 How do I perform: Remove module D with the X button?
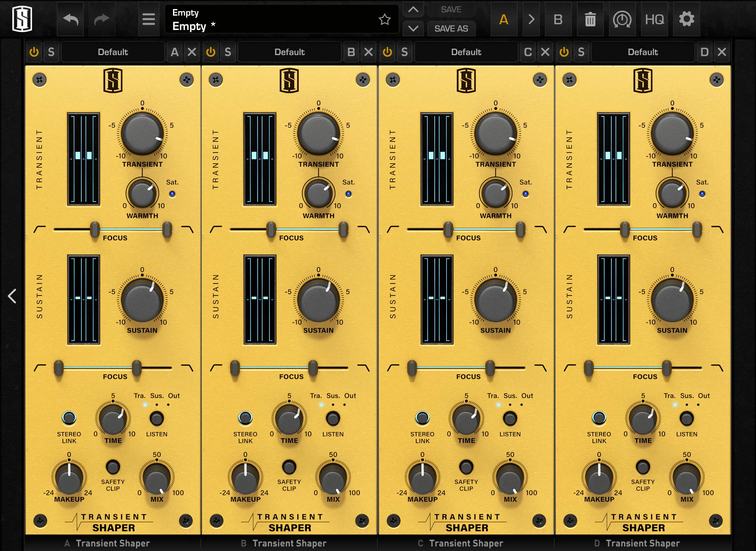tap(721, 52)
